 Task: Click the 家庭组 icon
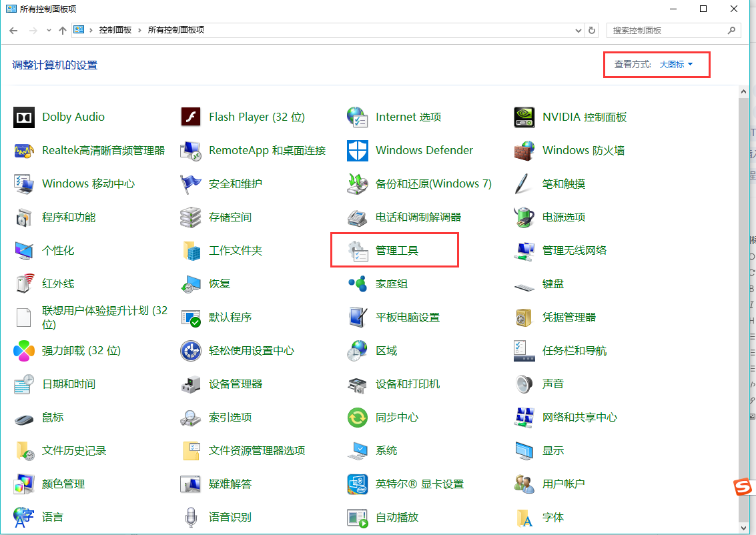pyautogui.click(x=358, y=284)
